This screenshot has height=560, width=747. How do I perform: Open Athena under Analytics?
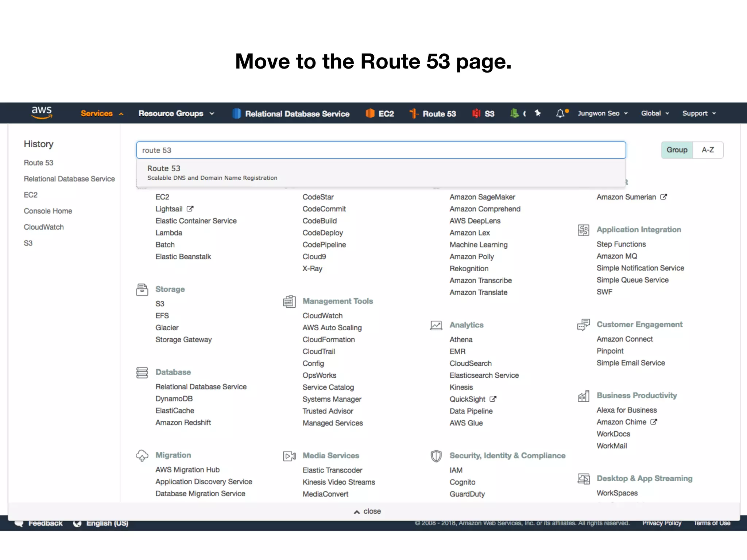[461, 340]
